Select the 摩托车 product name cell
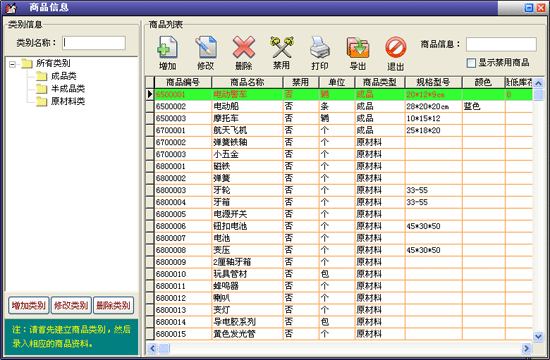550x360 pixels. click(x=247, y=118)
